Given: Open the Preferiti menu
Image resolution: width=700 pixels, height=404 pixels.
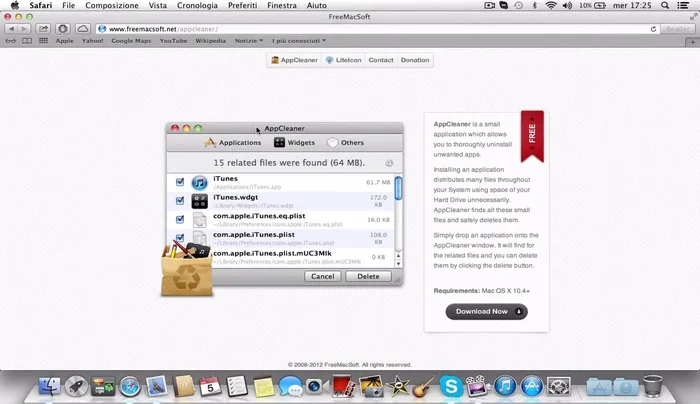Looking at the screenshot, I should pos(242,5).
